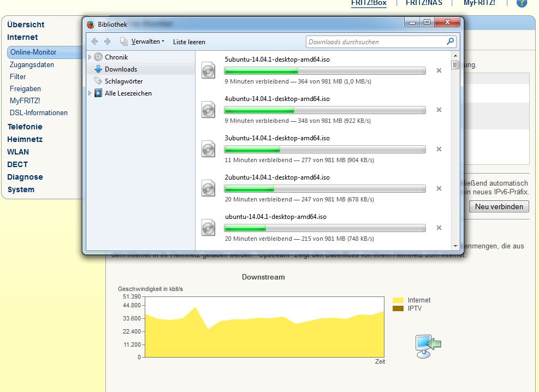Switch to the MyFRITZ! top tab

(479, 3)
